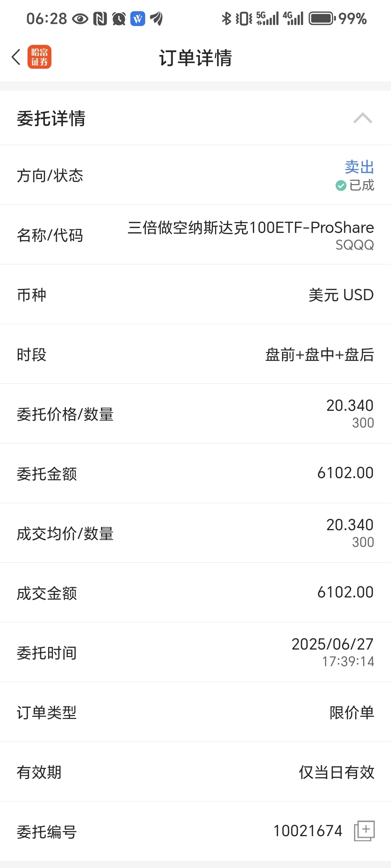The width and height of the screenshot is (391, 868).
Task: Tap the eye comfort status icon
Action: coord(80,19)
